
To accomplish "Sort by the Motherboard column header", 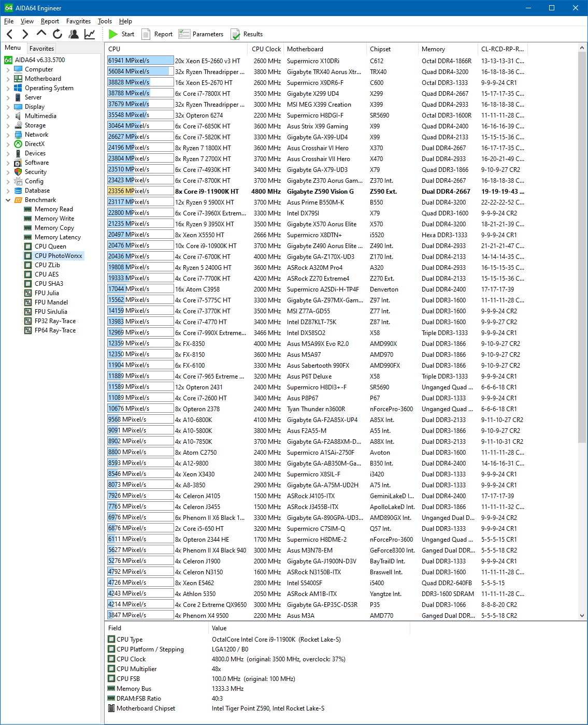I will (325, 49).
